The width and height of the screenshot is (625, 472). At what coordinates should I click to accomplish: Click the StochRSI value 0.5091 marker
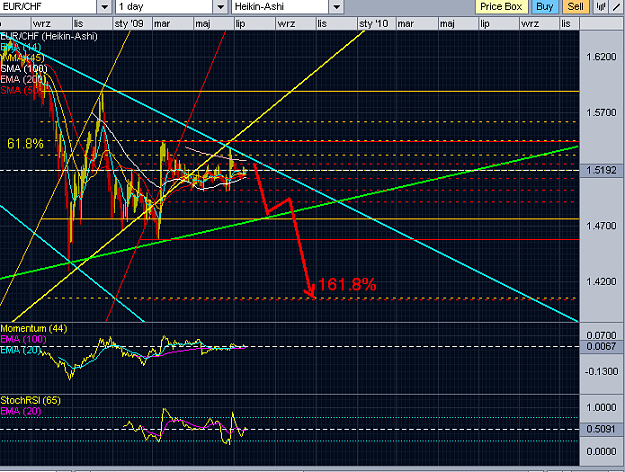[x=601, y=429]
